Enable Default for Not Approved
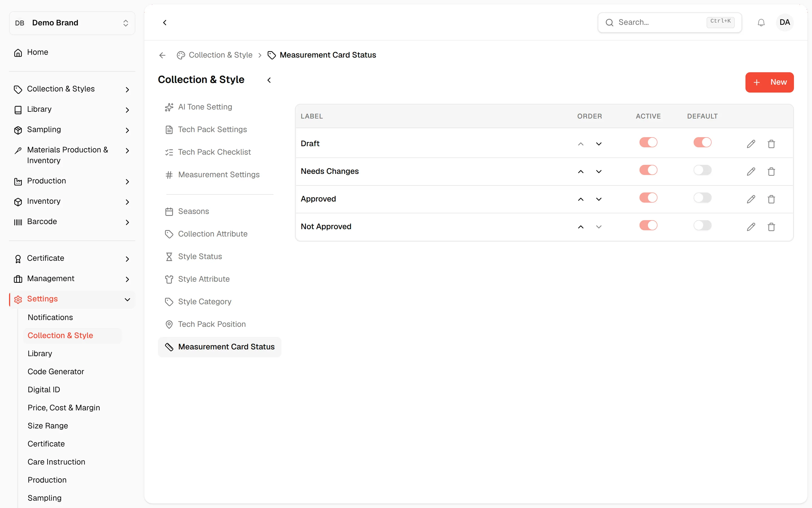Screen dimensions: 812x508 pyautogui.click(x=702, y=225)
